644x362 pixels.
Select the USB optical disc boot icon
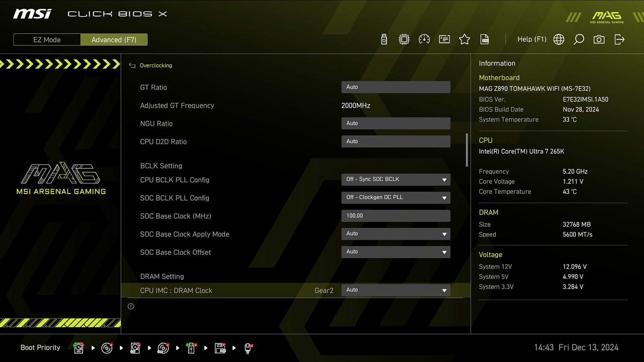pos(163,348)
